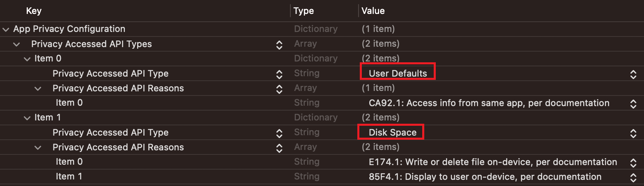The width and height of the screenshot is (644, 186).
Task: Select the 85F4.1 Display to user row
Action: (322, 177)
